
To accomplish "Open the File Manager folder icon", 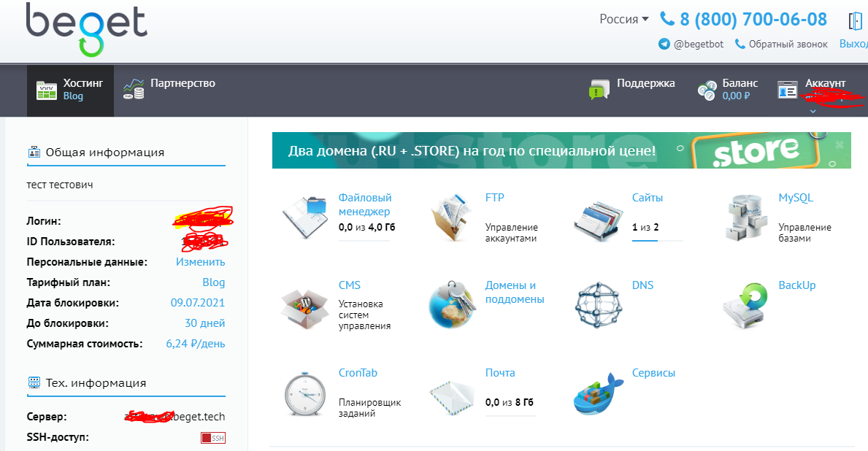I will pyautogui.click(x=305, y=217).
